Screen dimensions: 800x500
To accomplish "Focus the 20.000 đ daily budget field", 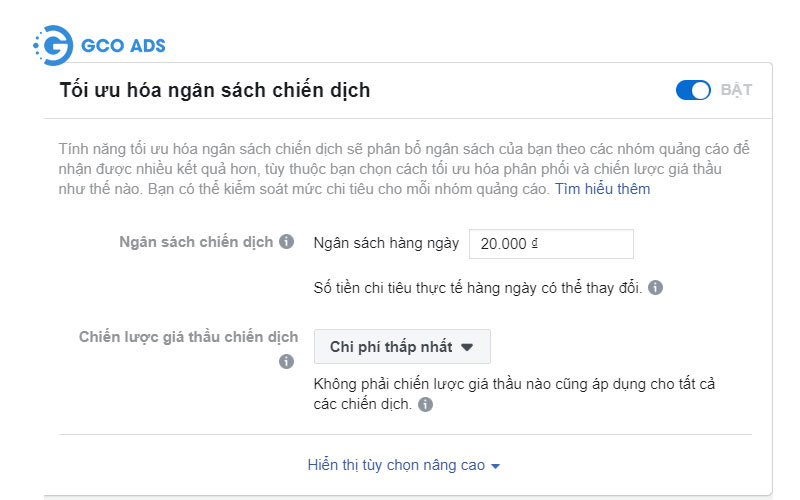I will point(551,243).
